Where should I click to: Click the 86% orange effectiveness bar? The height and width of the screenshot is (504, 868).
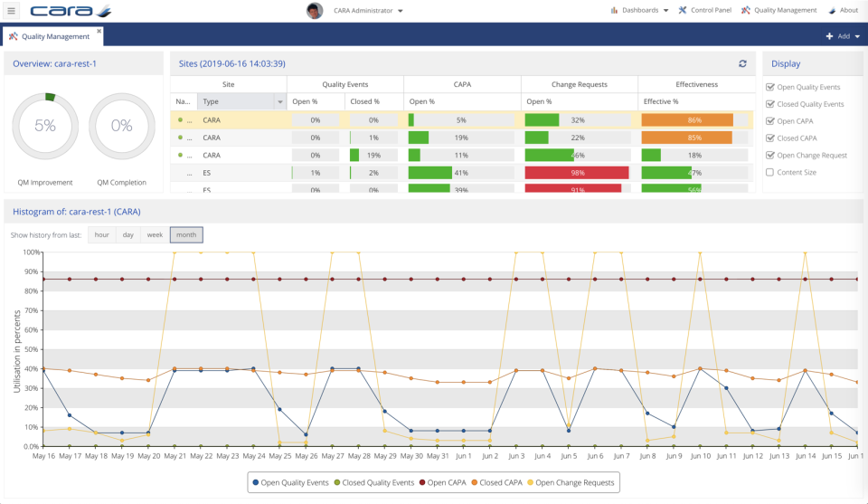point(687,119)
